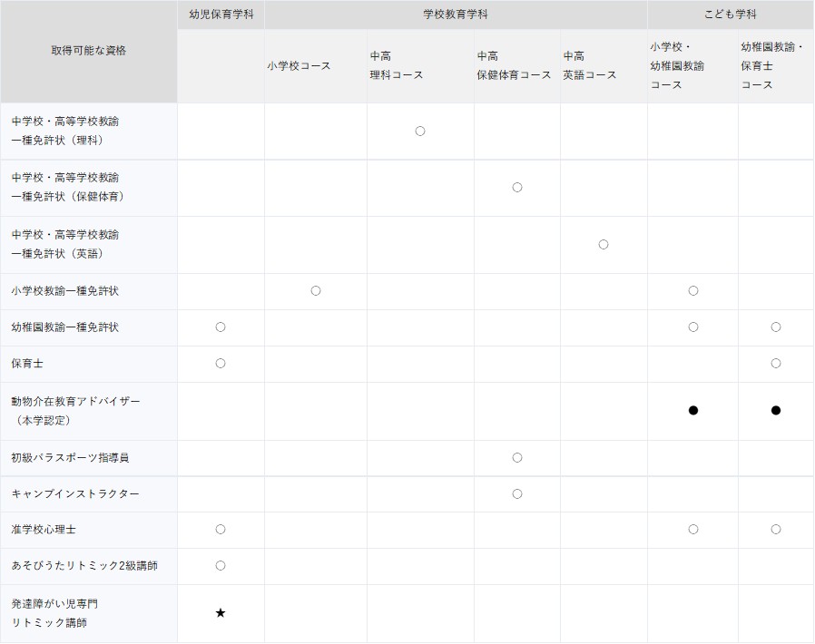The height and width of the screenshot is (644, 815).
Task: Select the 中高 英語コース column header
Action: tap(590, 66)
